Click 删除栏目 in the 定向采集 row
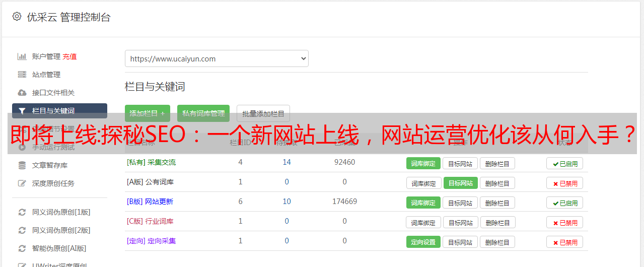Image resolution: width=644 pixels, height=267 pixels. 497,242
